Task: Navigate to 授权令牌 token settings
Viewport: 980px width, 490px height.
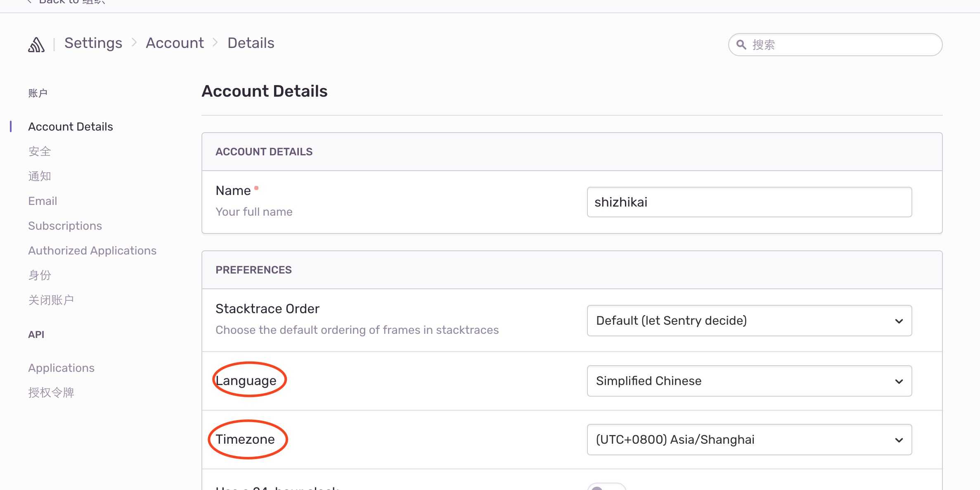Action: 51,392
